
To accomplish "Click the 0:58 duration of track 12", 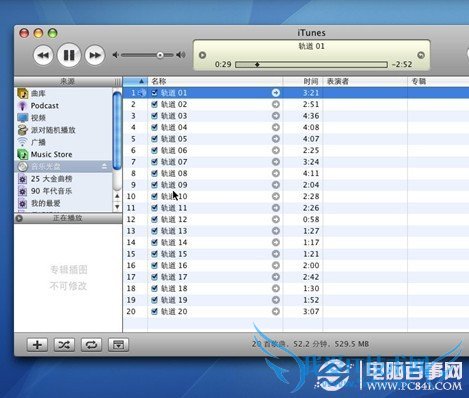I will [311, 219].
